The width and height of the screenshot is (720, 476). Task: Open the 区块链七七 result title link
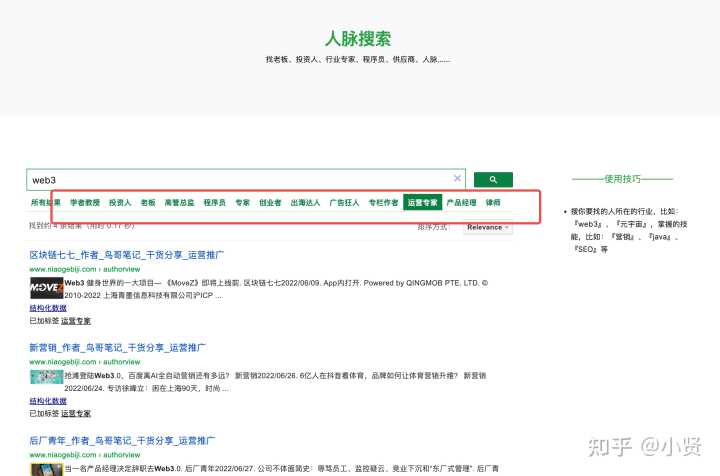pyautogui.click(x=127, y=255)
